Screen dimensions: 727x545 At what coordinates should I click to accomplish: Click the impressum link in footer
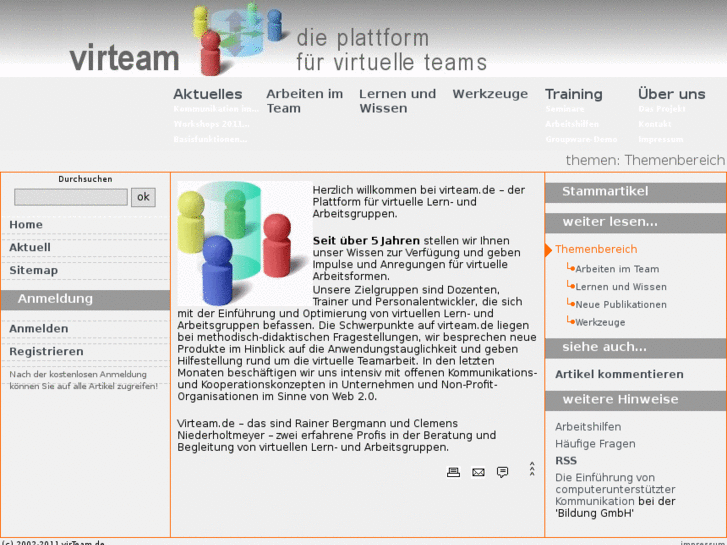point(703,542)
